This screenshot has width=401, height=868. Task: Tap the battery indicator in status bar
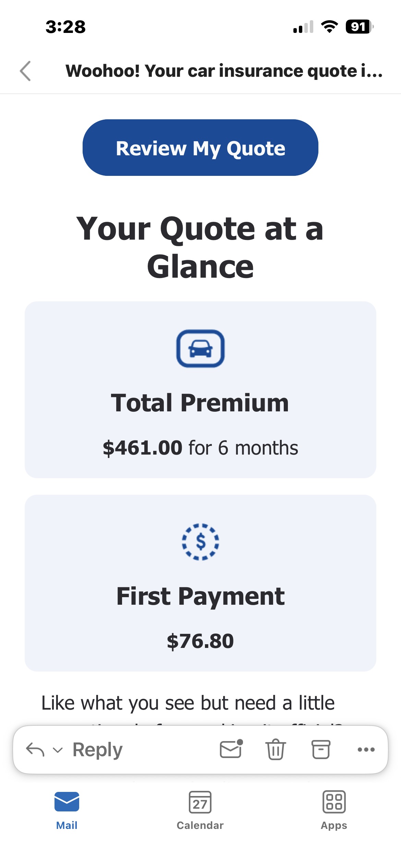(359, 27)
